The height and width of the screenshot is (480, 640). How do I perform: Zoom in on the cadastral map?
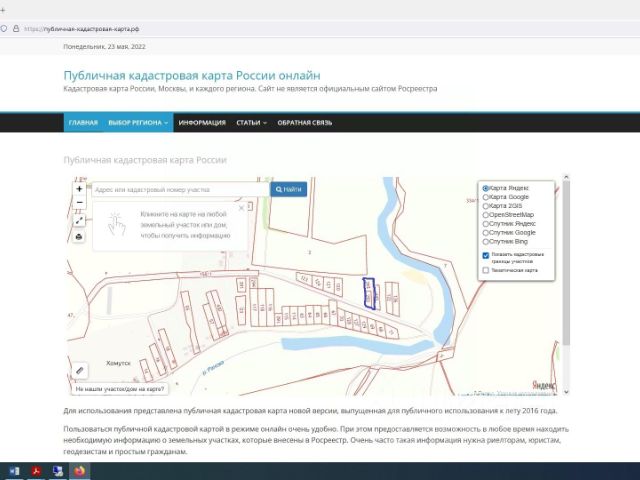[x=80, y=189]
